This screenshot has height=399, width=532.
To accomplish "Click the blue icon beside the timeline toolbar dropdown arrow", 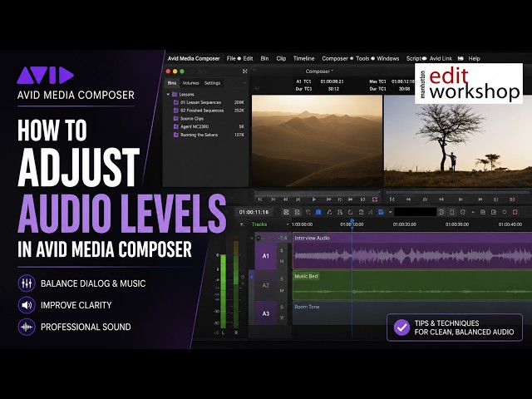I will (x=381, y=212).
